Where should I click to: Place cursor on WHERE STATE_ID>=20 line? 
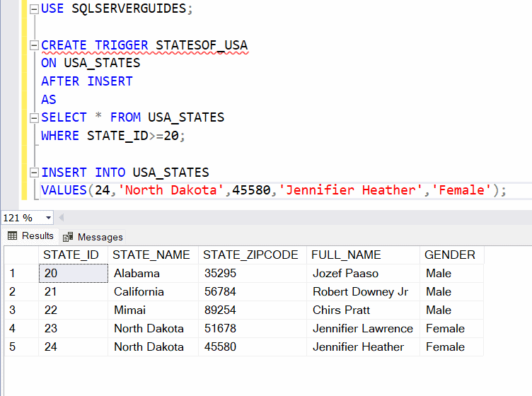(x=113, y=136)
